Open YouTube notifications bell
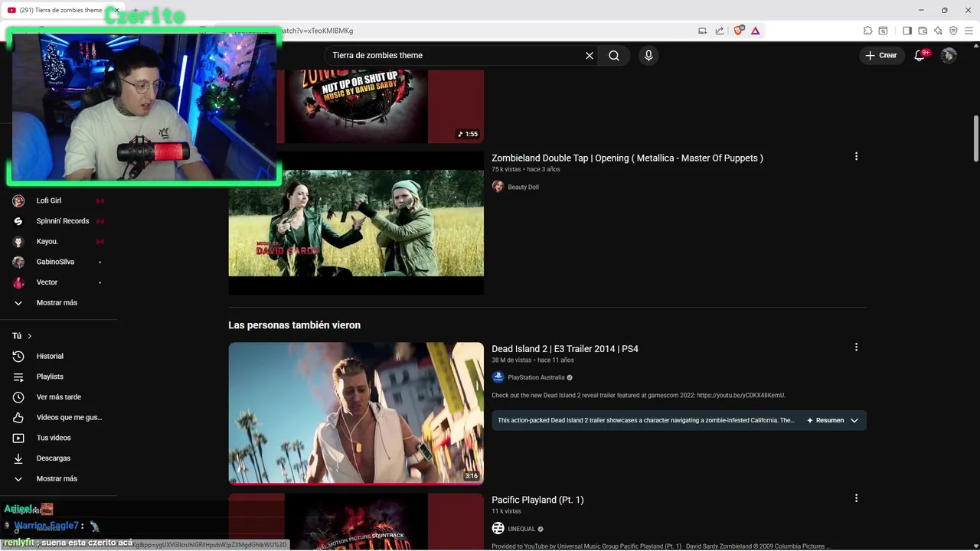 [x=920, y=55]
